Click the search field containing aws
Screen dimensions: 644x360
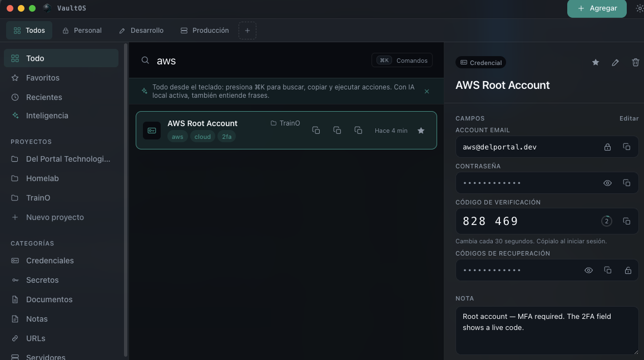pyautogui.click(x=261, y=61)
